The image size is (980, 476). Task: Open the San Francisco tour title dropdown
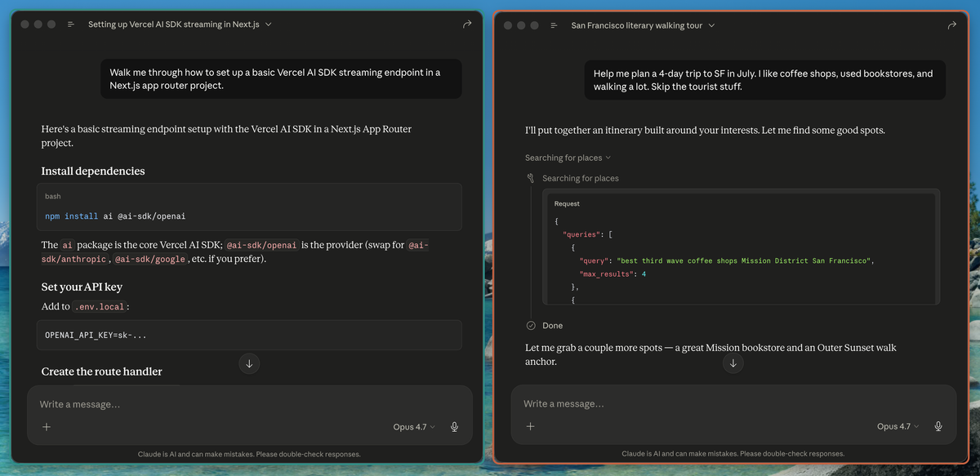pyautogui.click(x=643, y=25)
